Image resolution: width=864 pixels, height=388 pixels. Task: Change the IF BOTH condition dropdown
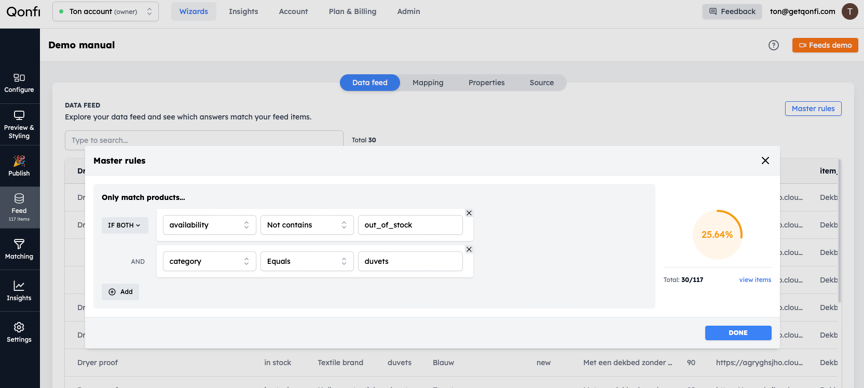point(125,225)
